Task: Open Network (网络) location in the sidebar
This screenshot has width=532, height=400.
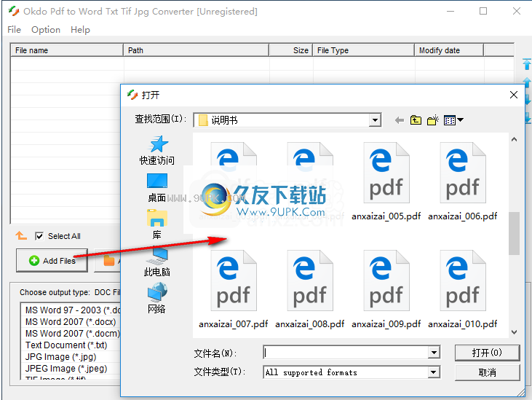Action: [x=157, y=299]
